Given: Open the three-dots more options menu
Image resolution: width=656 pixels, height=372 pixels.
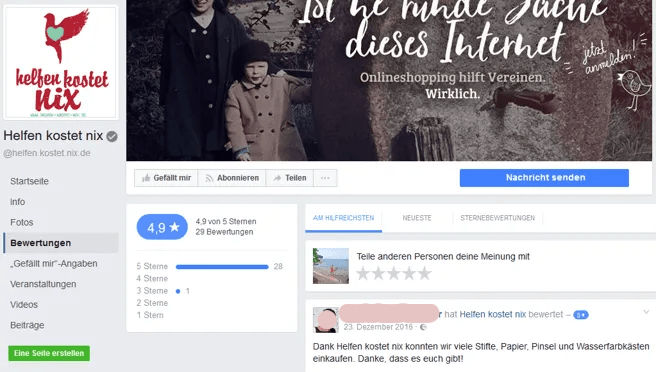Looking at the screenshot, I should coord(325,178).
